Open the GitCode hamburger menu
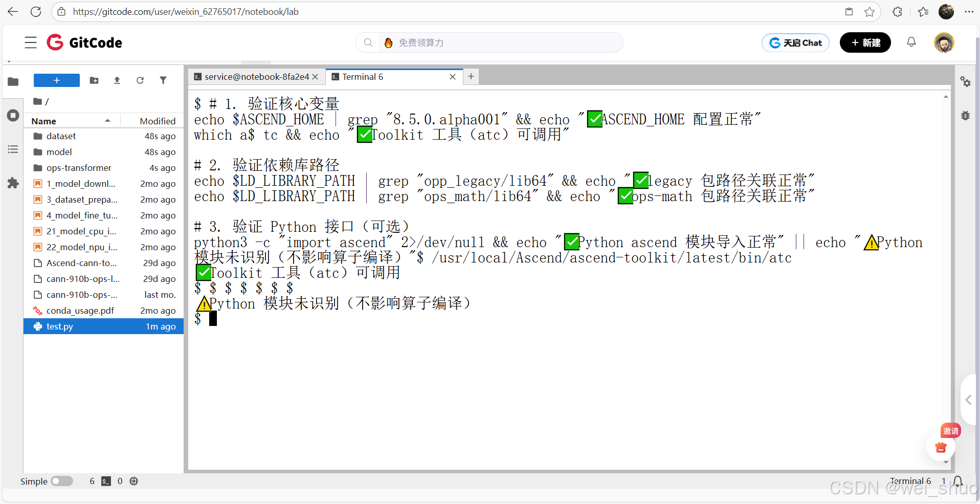Screen dimensions: 980x504 pyautogui.click(x=31, y=42)
